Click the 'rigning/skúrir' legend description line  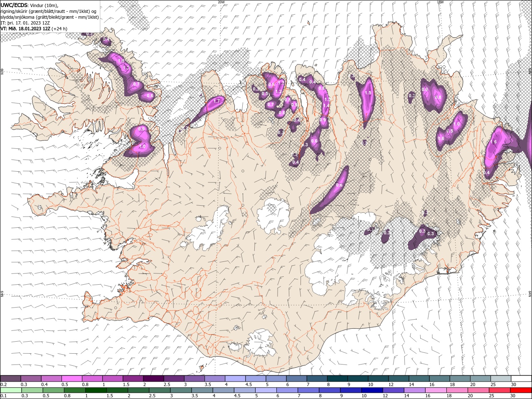(49, 11)
